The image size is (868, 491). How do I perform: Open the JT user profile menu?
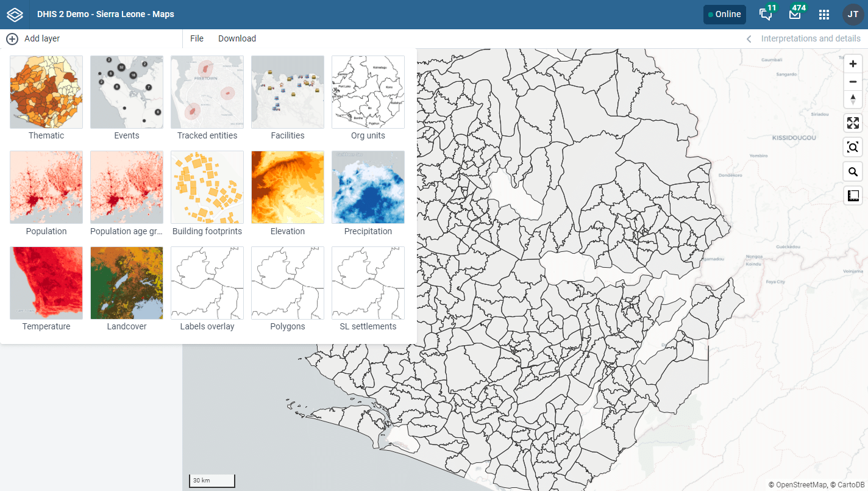pyautogui.click(x=853, y=15)
